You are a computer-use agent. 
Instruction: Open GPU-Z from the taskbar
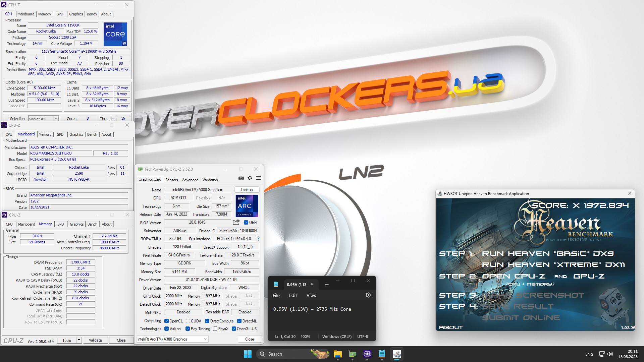click(352, 354)
